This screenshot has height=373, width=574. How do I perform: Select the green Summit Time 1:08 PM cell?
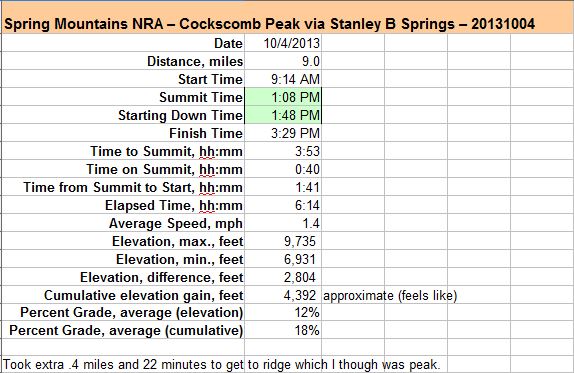tap(283, 97)
